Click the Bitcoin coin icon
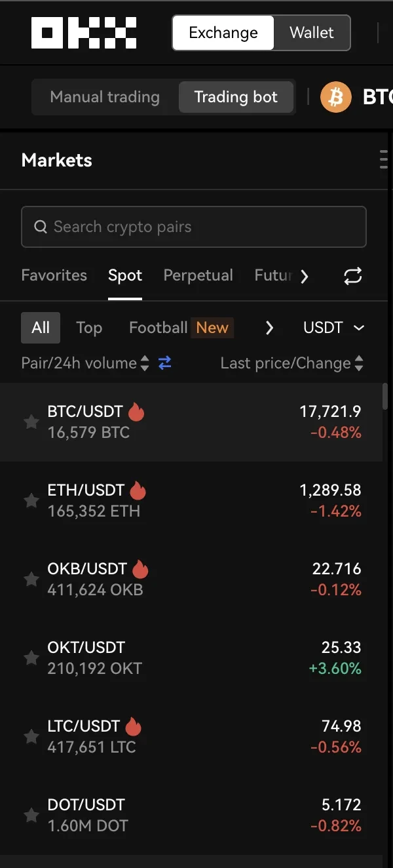 click(336, 98)
